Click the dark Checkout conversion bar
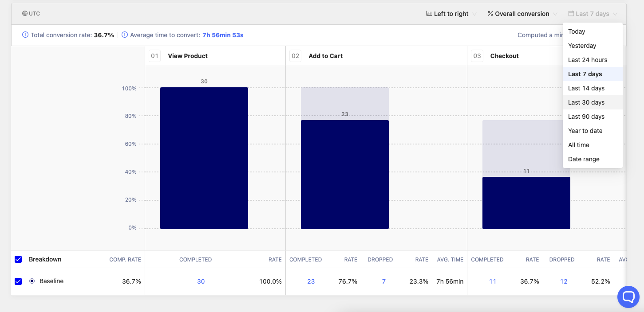The image size is (644, 312). (526, 203)
